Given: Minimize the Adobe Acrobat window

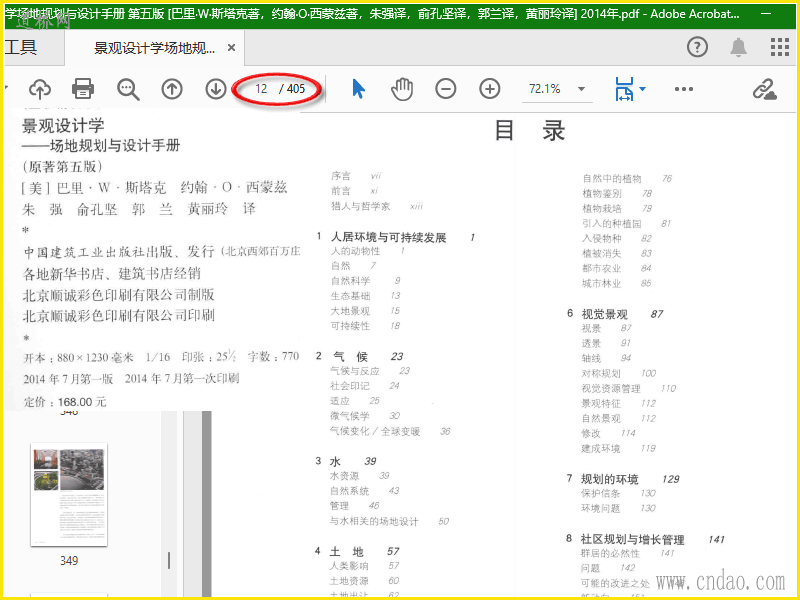Looking at the screenshot, I should [766, 14].
